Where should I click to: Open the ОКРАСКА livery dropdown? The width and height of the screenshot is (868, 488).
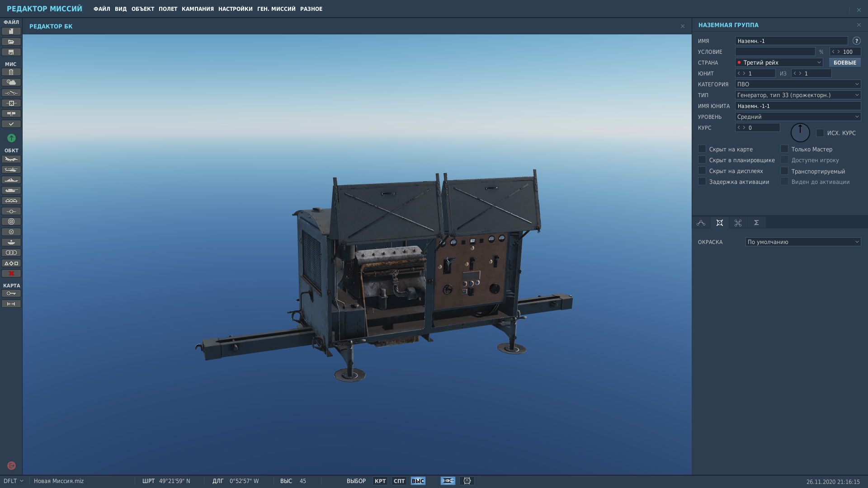pyautogui.click(x=803, y=242)
